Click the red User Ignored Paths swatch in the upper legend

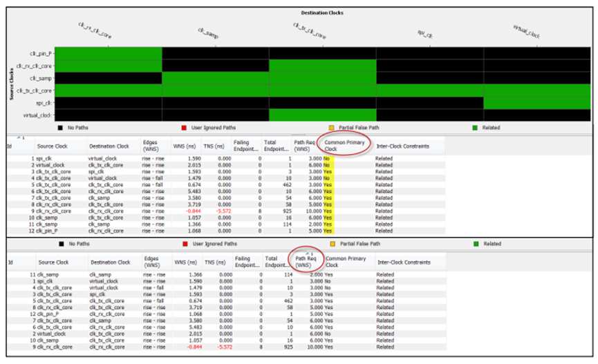click(x=184, y=128)
